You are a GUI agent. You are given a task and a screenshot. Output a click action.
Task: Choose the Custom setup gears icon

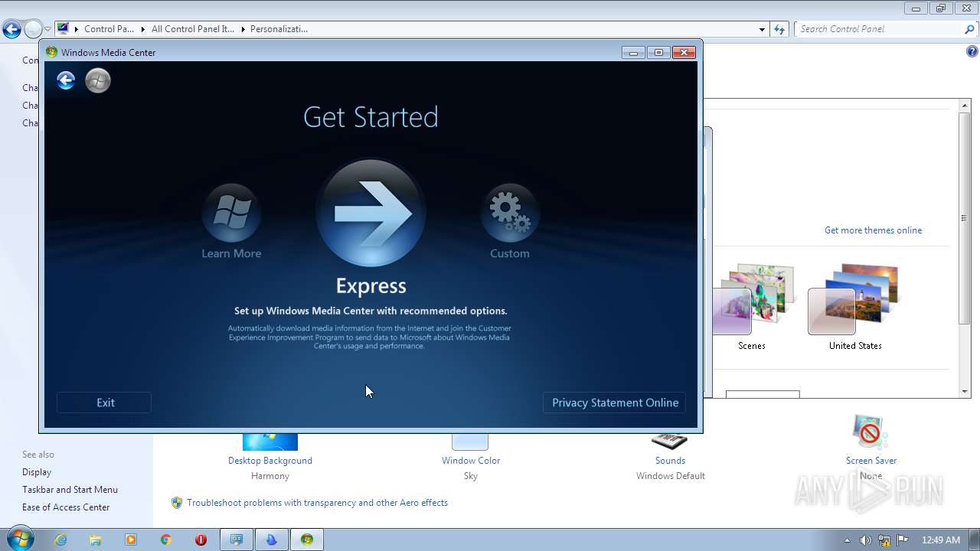click(510, 213)
